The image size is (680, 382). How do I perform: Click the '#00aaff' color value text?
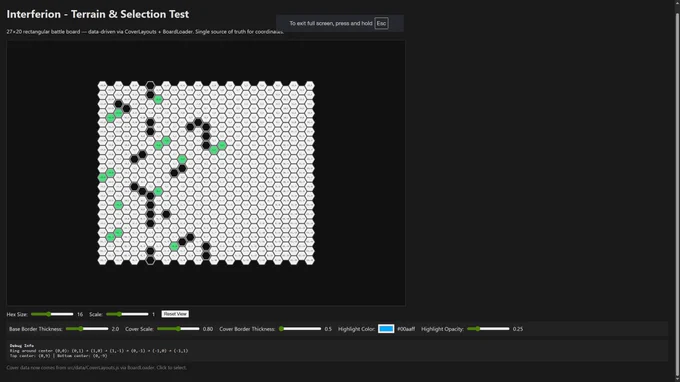click(x=406, y=329)
